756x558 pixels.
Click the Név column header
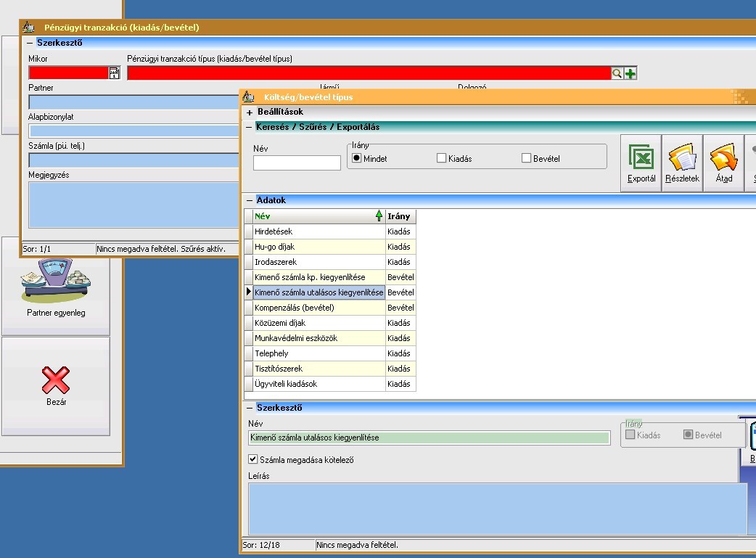(x=319, y=216)
